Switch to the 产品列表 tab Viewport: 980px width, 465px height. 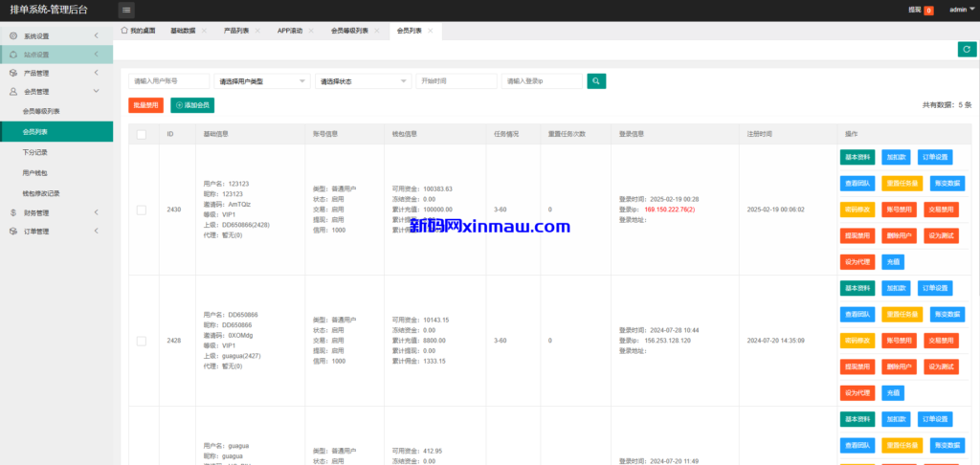(236, 31)
